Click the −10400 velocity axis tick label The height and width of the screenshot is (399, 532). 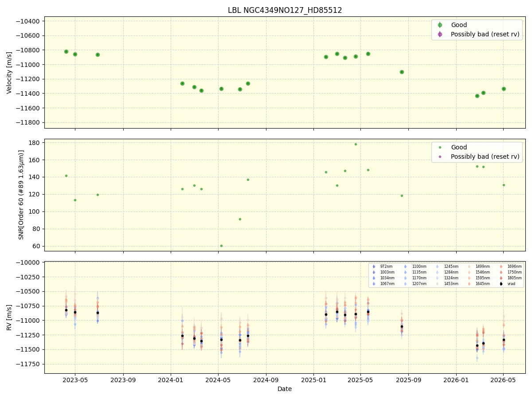click(x=28, y=21)
